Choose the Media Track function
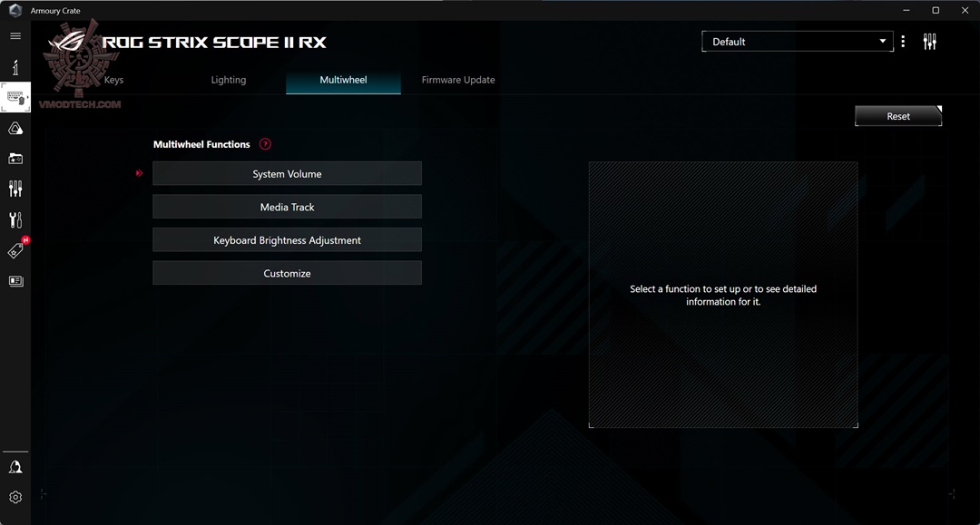This screenshot has width=980, height=525. point(287,207)
